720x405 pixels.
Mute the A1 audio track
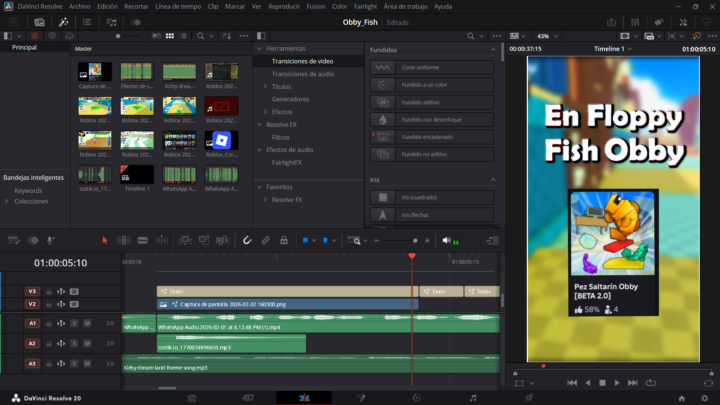click(x=87, y=323)
